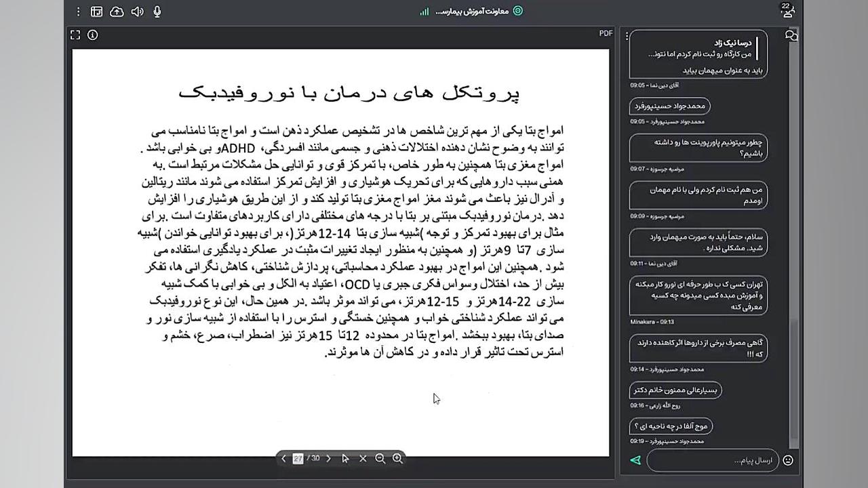
Task: Open chat panel options dots
Action: (x=627, y=35)
